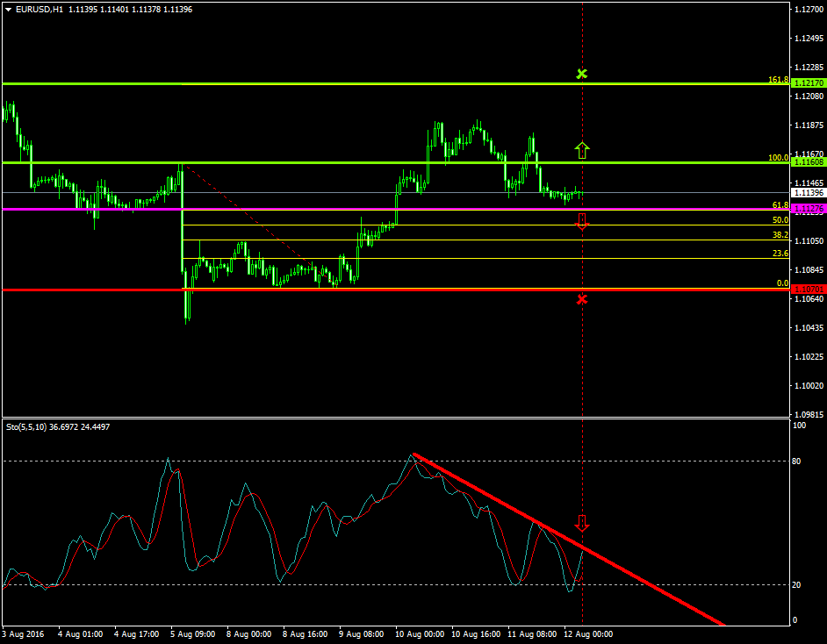Select the Fibonacci 61.8 level label
The height and width of the screenshot is (644, 827).
(x=780, y=204)
